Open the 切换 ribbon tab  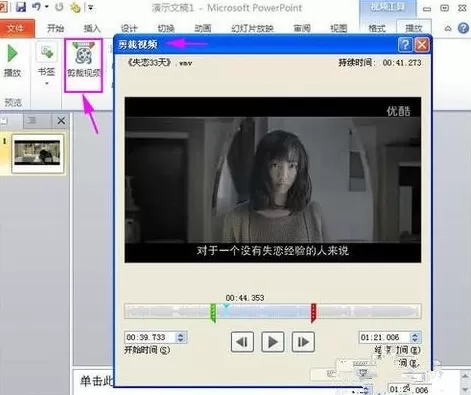coord(166,29)
